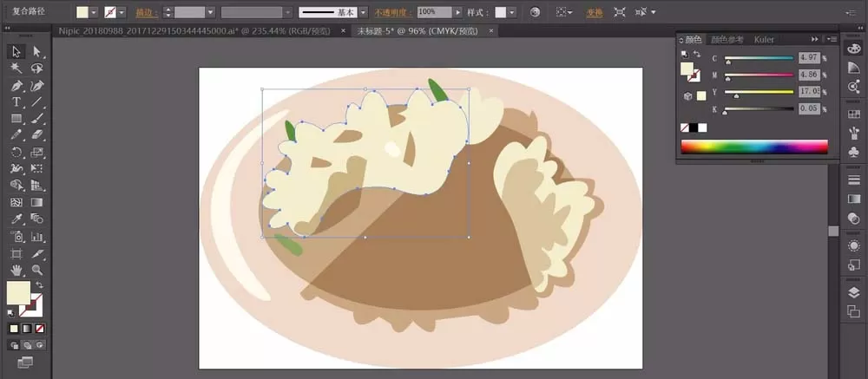Select the Rectangle tool
The width and height of the screenshot is (868, 379).
[x=16, y=119]
